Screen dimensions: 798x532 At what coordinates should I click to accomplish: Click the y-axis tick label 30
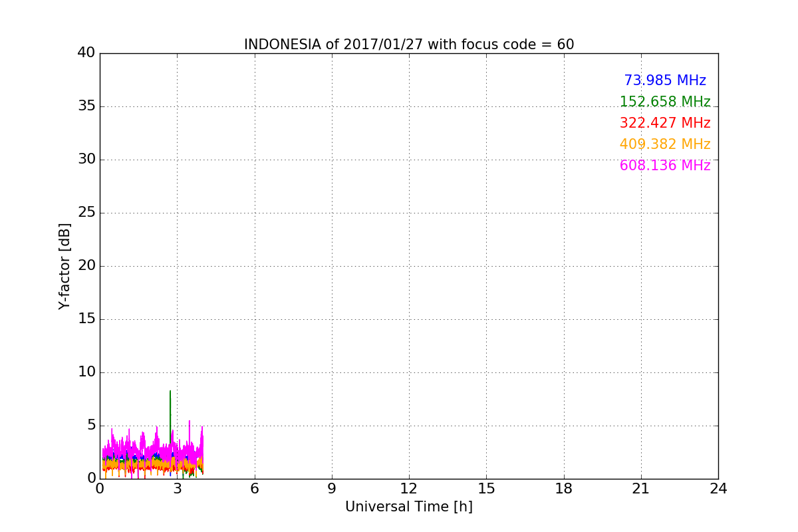coord(86,159)
